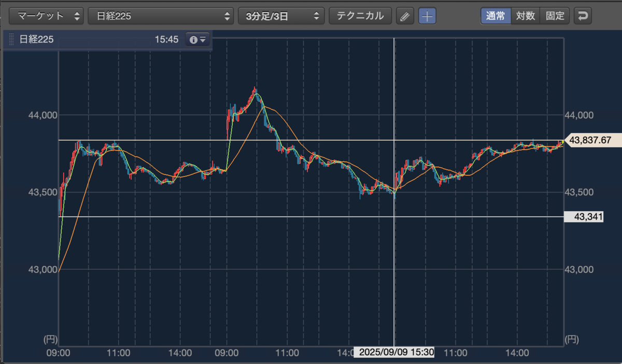Viewport: 622px width, 364px height.
Task: Switch to 固定 fixed scale
Action: [x=555, y=16]
